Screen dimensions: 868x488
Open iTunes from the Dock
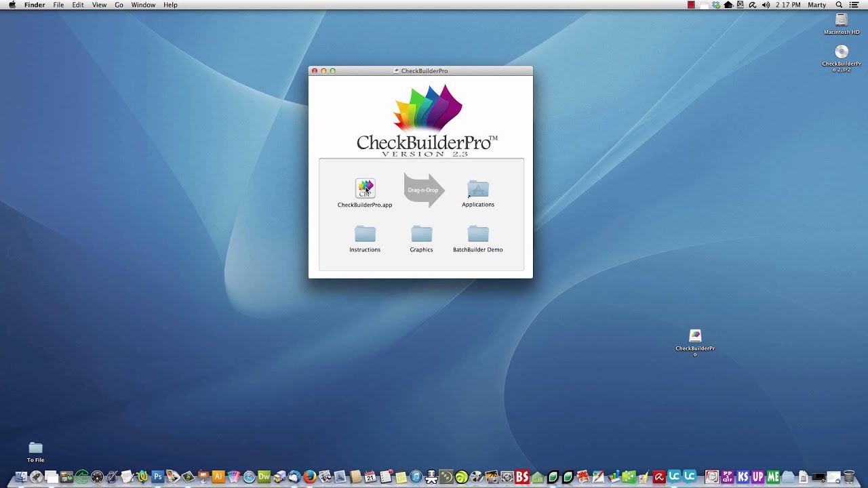click(x=416, y=477)
